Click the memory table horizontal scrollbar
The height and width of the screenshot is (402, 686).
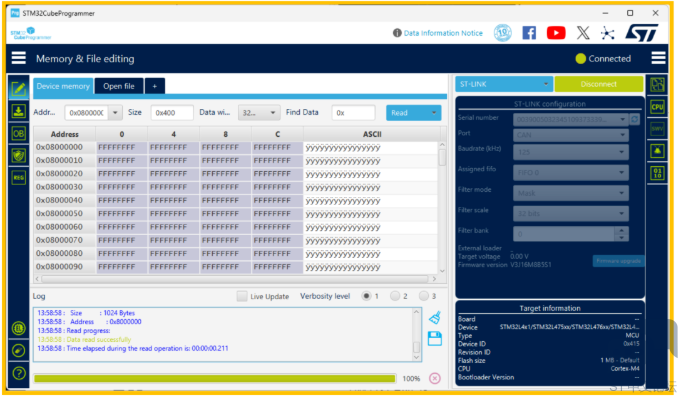[x=235, y=279]
